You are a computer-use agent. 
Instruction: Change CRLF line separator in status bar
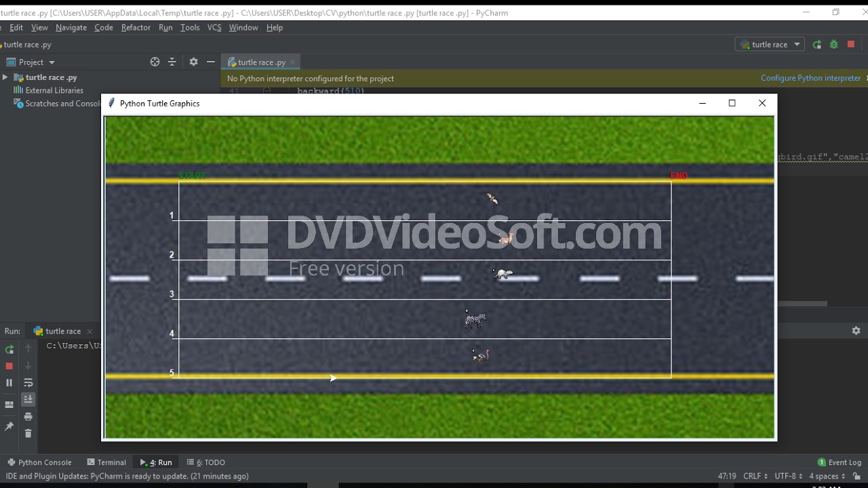(x=755, y=476)
